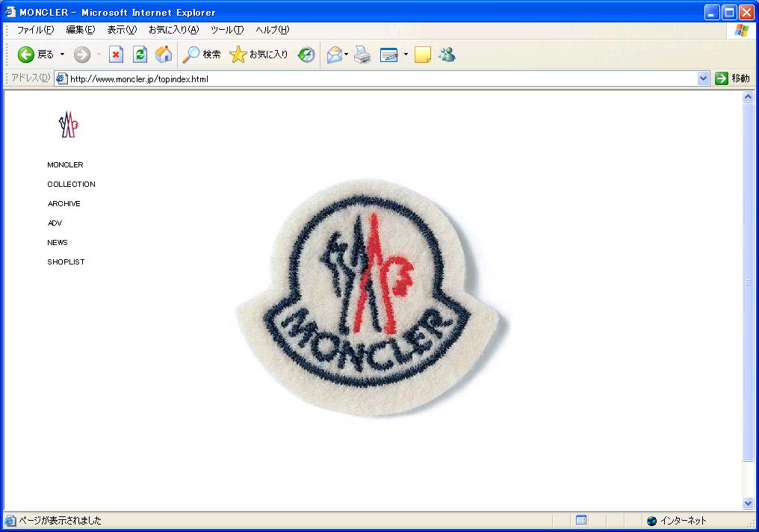This screenshot has height=532, width=759.
Task: Open the Back history dropdown arrow
Action: pos(63,55)
